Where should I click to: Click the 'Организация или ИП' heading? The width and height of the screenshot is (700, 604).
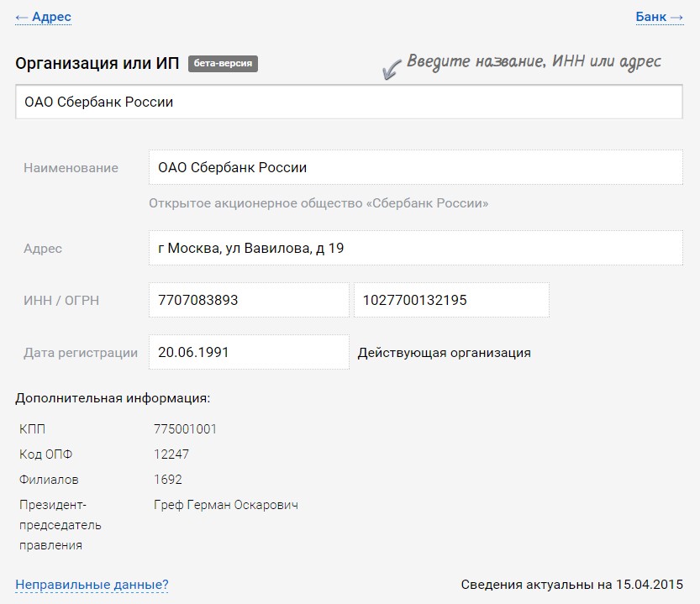click(97, 63)
